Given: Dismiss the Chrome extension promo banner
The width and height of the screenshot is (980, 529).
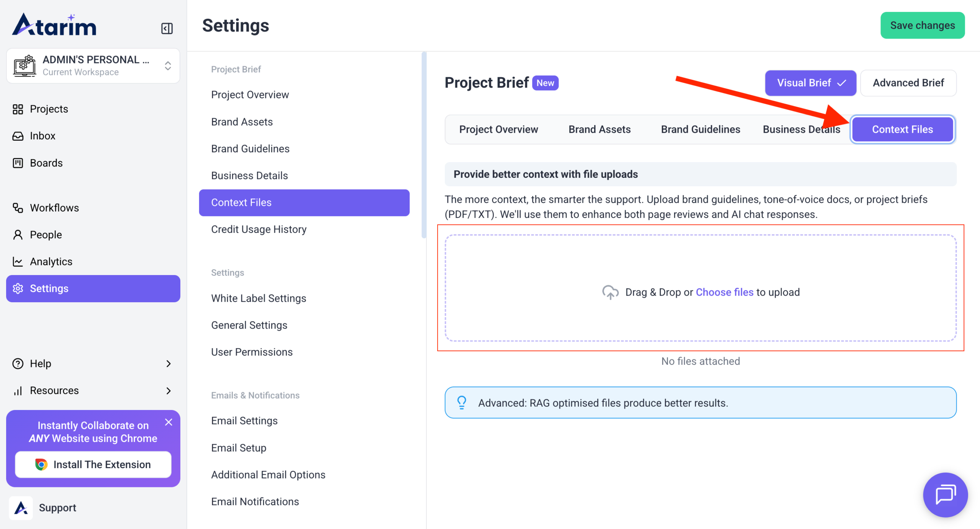Looking at the screenshot, I should [168, 422].
